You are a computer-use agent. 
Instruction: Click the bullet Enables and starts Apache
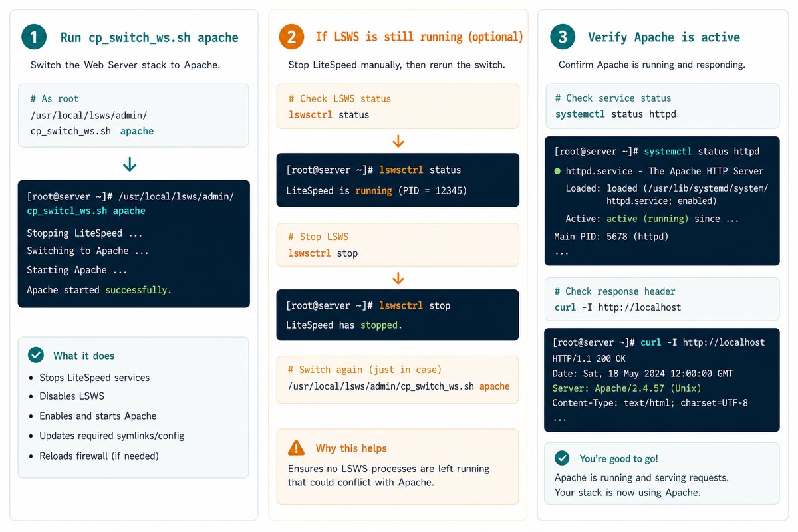(98, 416)
